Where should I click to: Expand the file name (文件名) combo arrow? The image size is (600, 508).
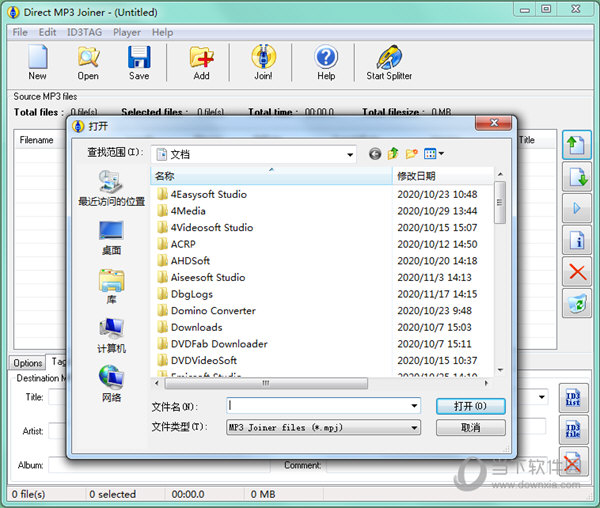tap(414, 405)
